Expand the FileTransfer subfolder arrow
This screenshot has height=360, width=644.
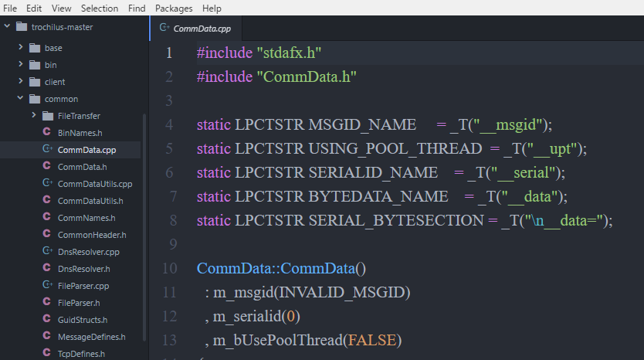pos(34,115)
